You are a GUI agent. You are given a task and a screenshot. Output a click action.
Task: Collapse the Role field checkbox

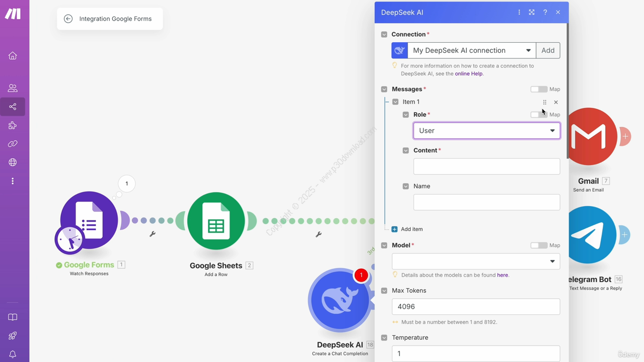tap(406, 115)
